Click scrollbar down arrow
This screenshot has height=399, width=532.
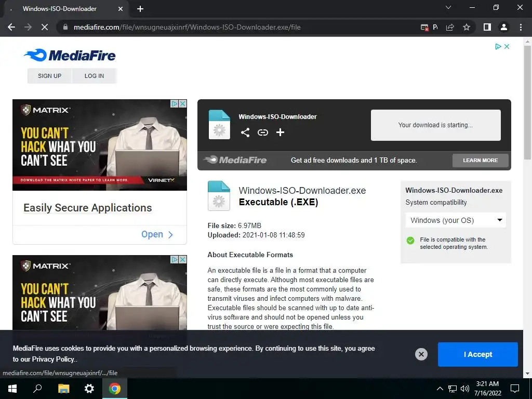coord(527,374)
